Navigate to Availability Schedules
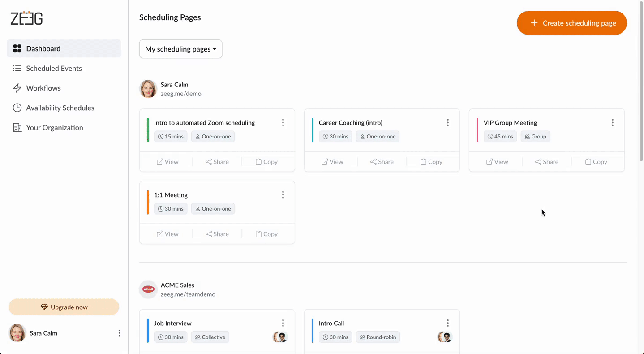This screenshot has height=354, width=644. pos(60,108)
